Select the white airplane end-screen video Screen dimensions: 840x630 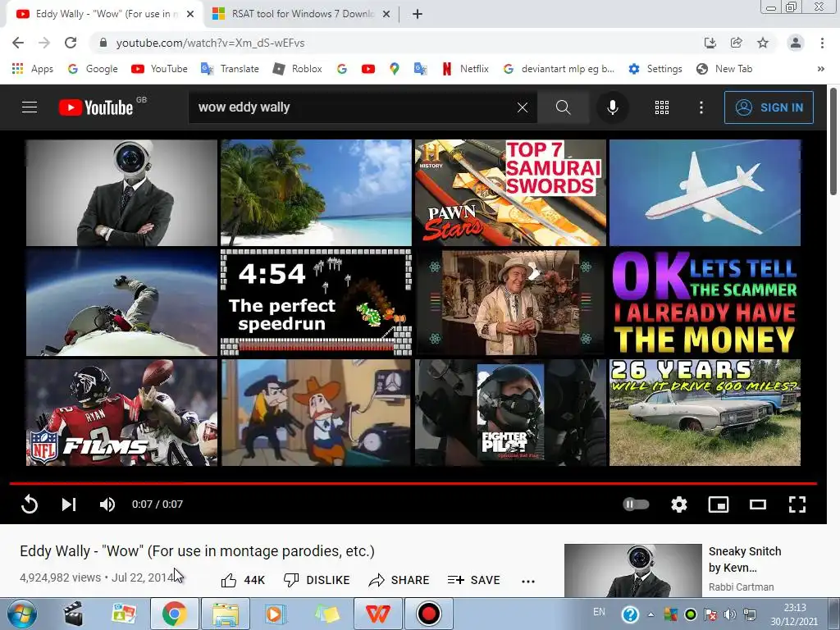point(705,193)
